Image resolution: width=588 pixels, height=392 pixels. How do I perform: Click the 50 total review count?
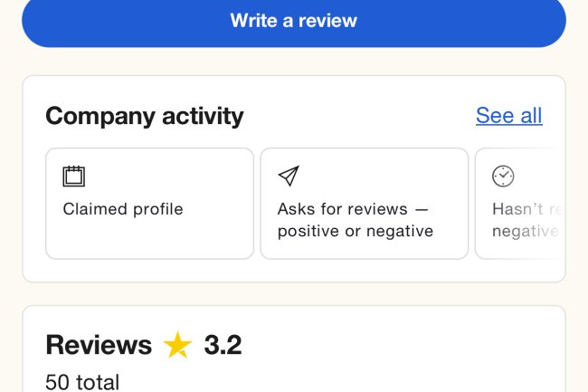pos(82,382)
